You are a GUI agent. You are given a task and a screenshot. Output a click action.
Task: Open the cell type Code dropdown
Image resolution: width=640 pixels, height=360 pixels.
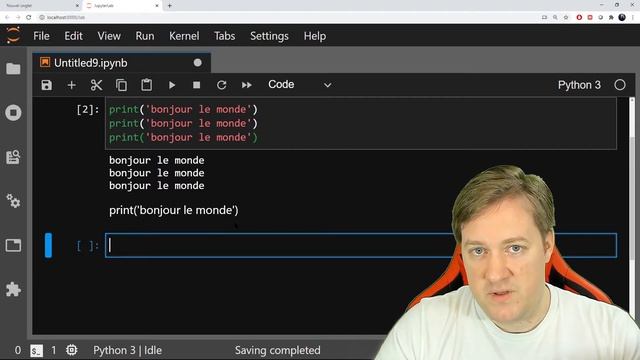coord(300,85)
